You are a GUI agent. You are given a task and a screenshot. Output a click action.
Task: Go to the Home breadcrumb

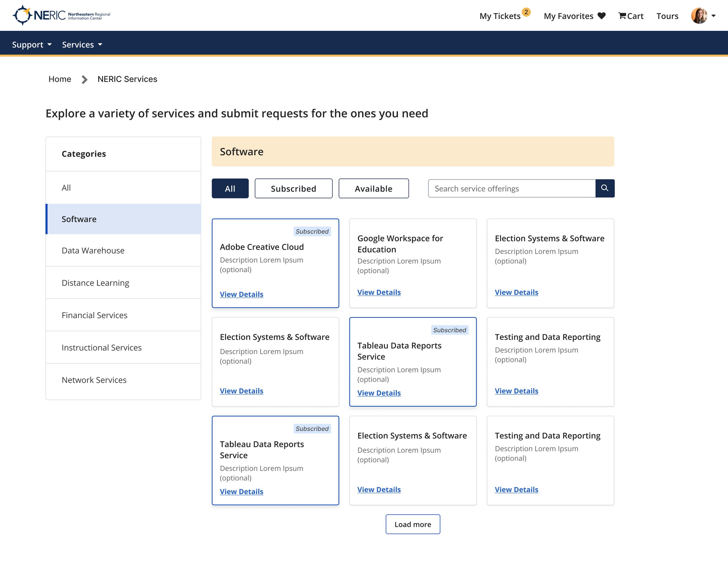click(x=60, y=79)
